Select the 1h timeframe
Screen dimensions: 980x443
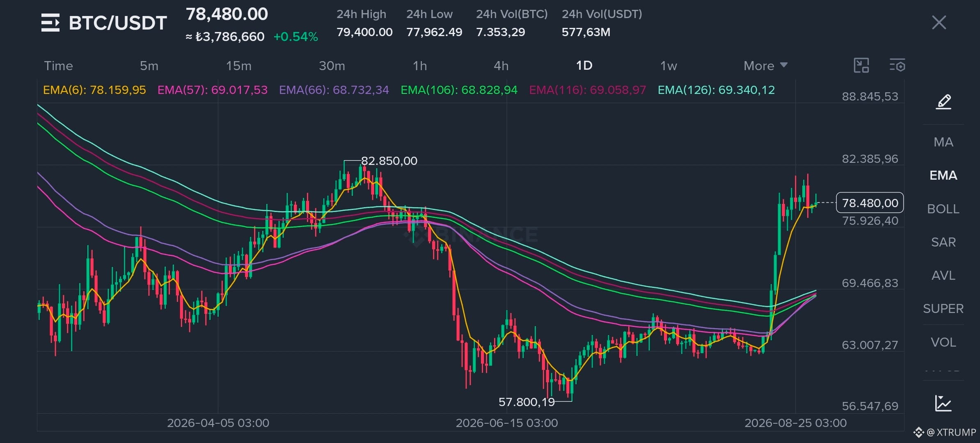coord(420,66)
